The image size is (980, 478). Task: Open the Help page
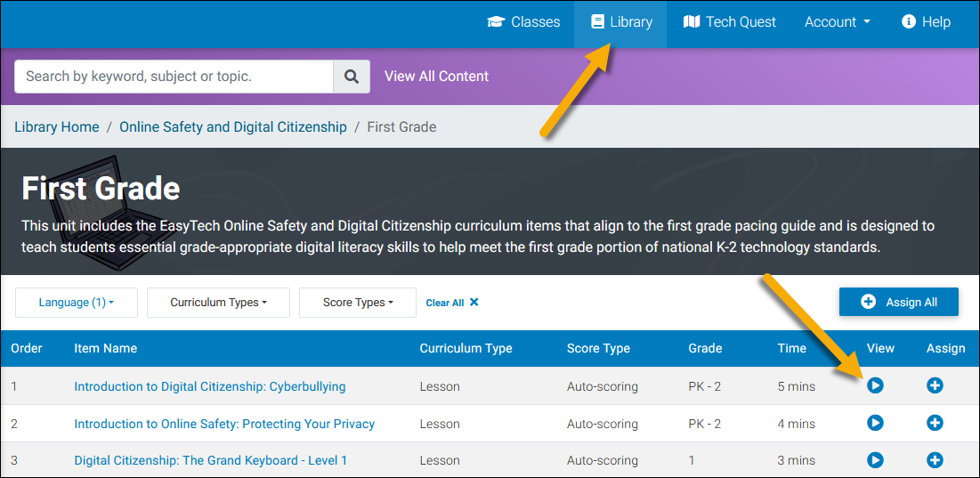[926, 22]
